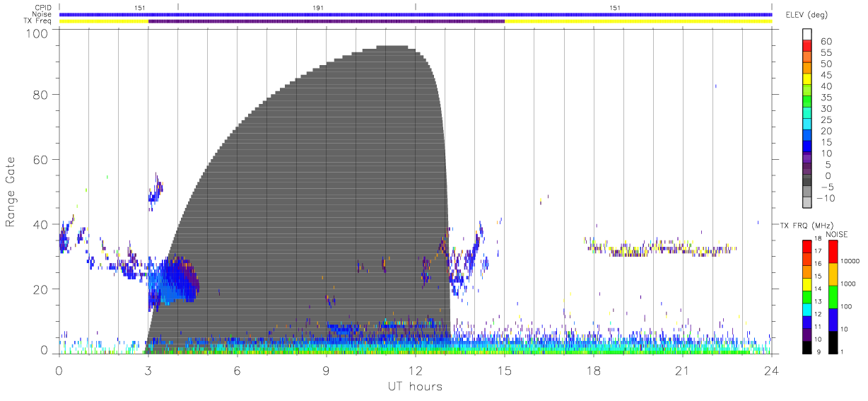Image resolution: width=868 pixels, height=401 pixels.
Task: Select the 60 tick label on Range Gate axis
Action: (41, 159)
